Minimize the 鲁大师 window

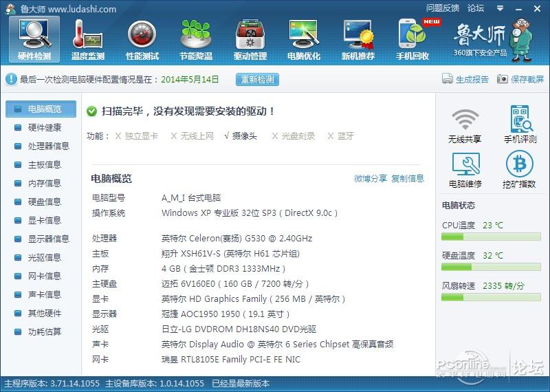coord(519,9)
